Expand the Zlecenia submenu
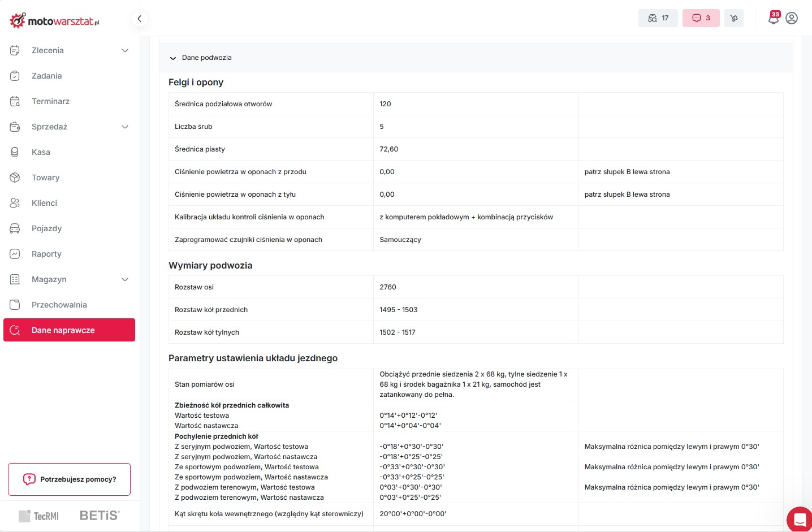The width and height of the screenshot is (812, 532). pyautogui.click(x=125, y=50)
